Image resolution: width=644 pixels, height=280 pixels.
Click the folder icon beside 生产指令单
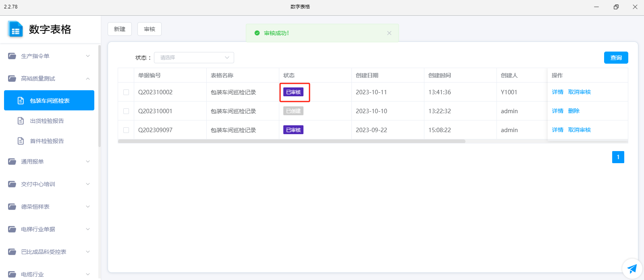(12, 56)
